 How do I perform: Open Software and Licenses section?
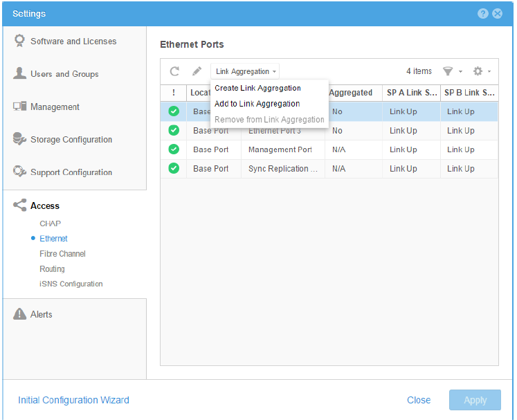[x=73, y=42]
